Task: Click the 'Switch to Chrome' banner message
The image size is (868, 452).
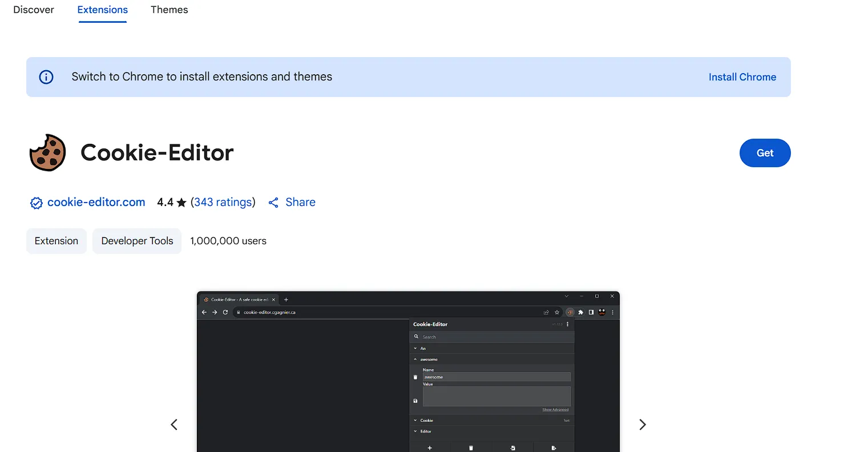Action: pyautogui.click(x=202, y=76)
